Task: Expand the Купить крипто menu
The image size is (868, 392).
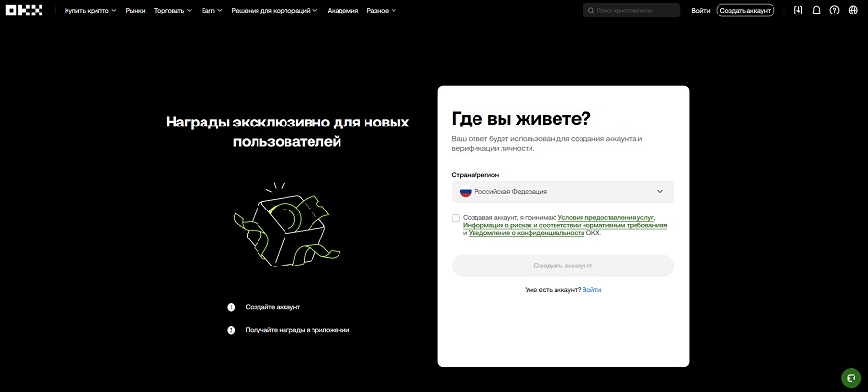Action: (90, 11)
